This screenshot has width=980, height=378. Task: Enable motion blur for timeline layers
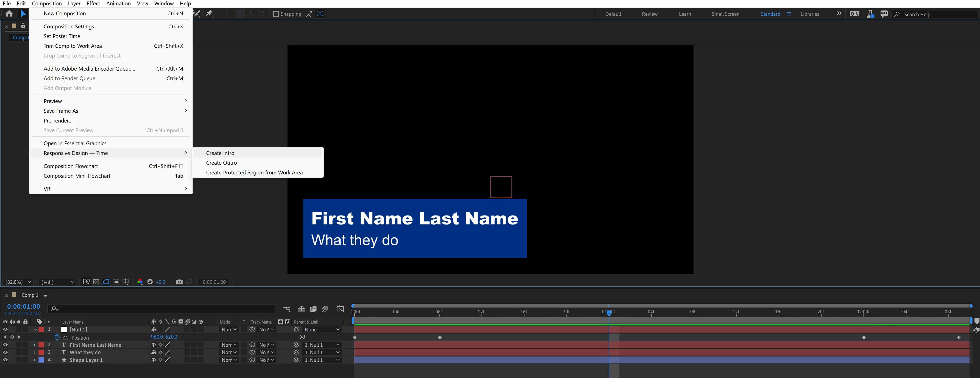325,309
